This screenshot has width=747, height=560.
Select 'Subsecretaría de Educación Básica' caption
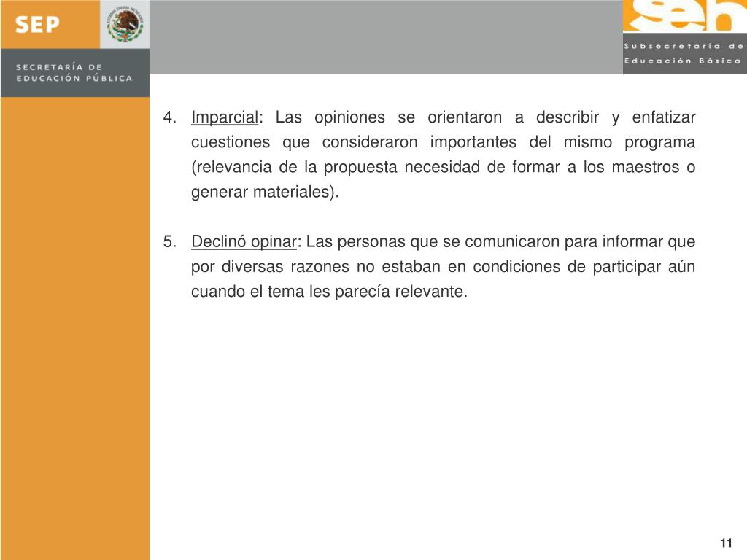684,53
